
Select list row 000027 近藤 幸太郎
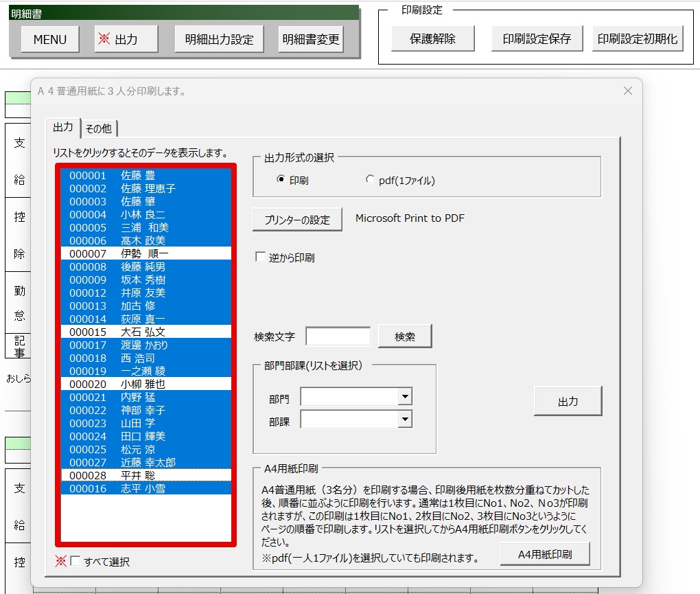pyautogui.click(x=146, y=462)
